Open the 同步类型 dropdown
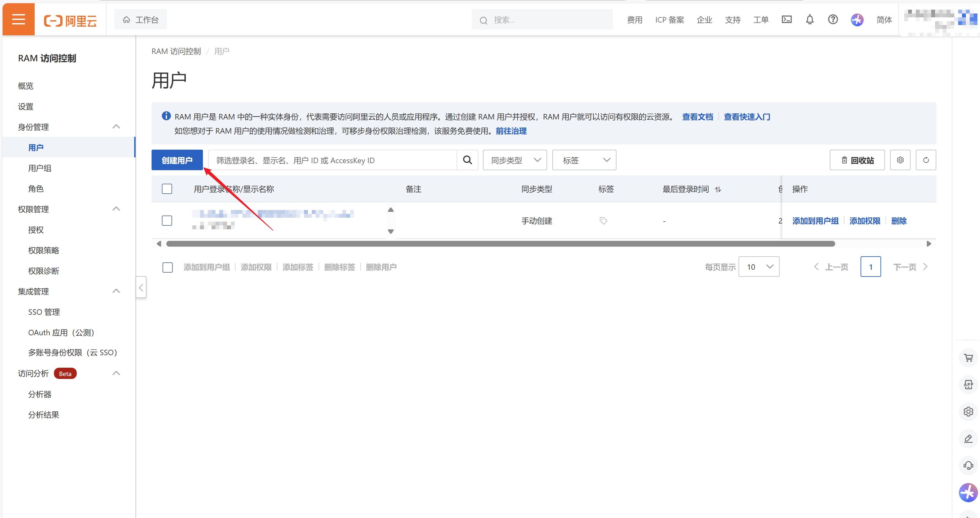Image resolution: width=980 pixels, height=518 pixels. pyautogui.click(x=515, y=160)
